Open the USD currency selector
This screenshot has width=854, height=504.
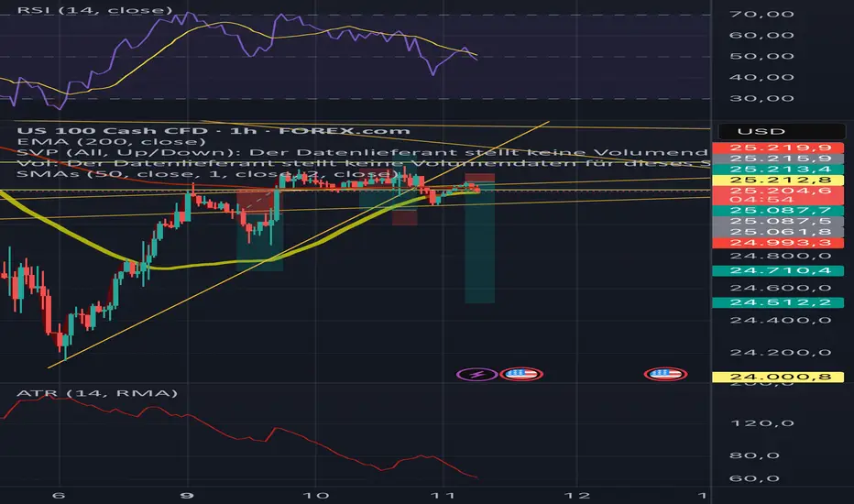point(782,131)
